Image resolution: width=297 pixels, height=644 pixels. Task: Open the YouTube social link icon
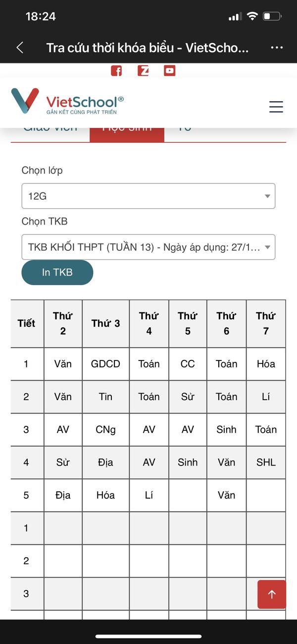[x=170, y=71]
